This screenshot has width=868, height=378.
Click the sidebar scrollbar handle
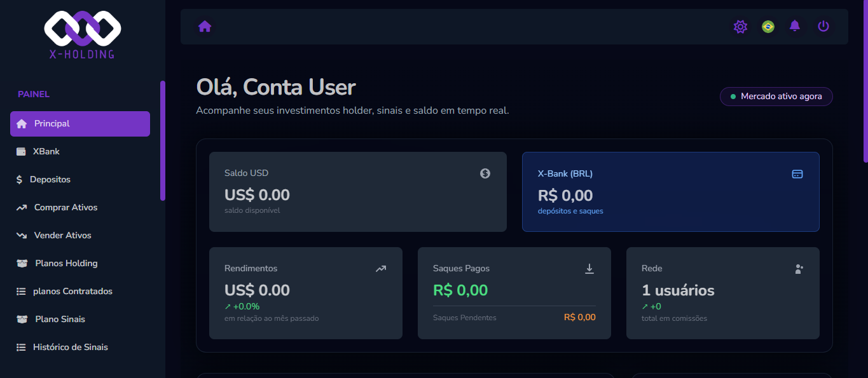[x=163, y=140]
